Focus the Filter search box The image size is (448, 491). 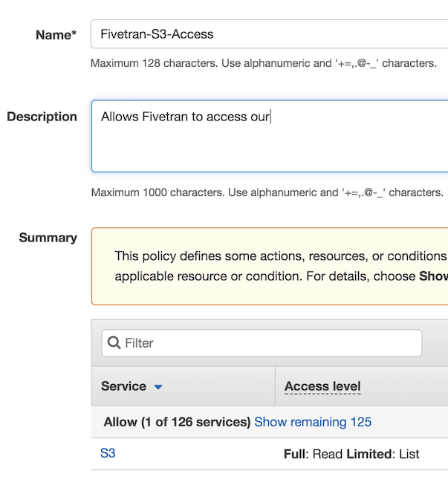tap(267, 343)
